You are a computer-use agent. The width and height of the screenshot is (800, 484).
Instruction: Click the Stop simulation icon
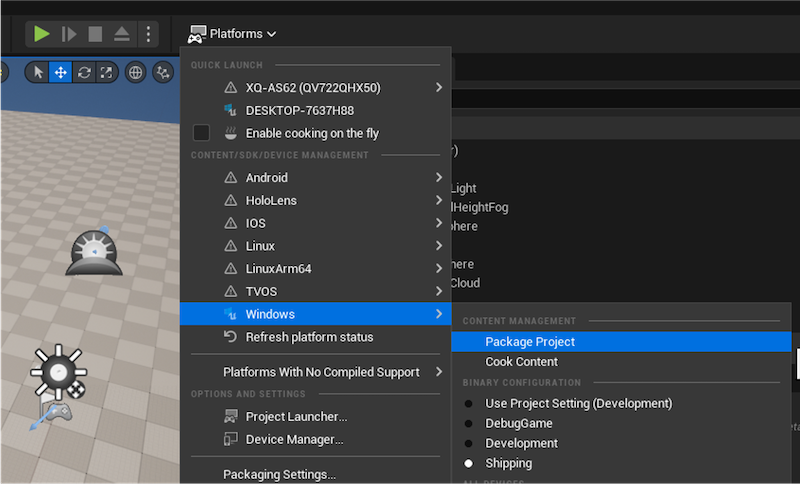(95, 34)
